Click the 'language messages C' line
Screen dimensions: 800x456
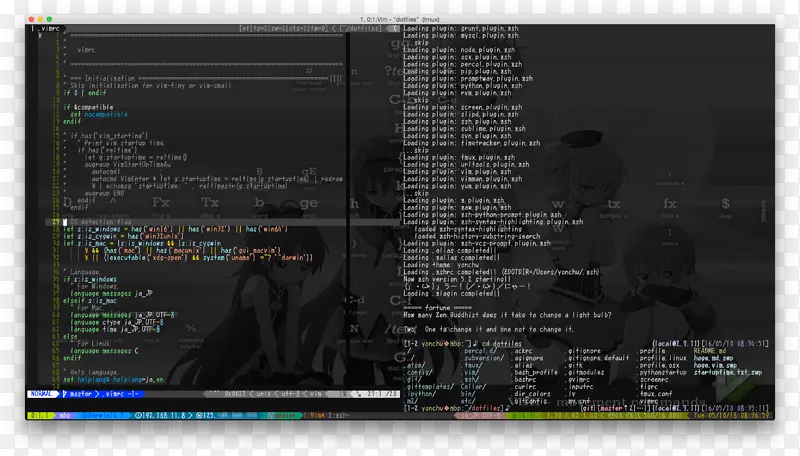point(105,351)
